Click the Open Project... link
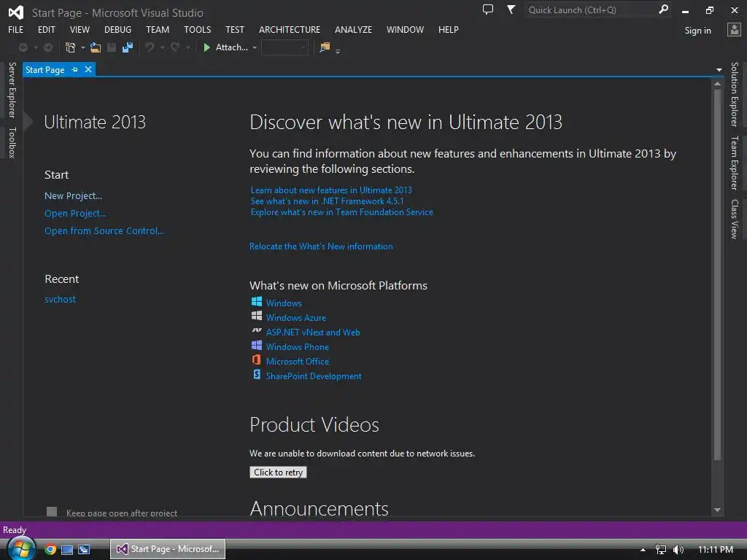747x560 pixels. point(75,214)
